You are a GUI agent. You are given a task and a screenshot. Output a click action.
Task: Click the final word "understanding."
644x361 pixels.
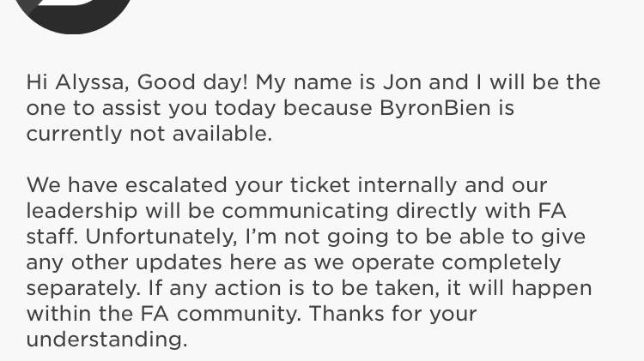[106, 340]
